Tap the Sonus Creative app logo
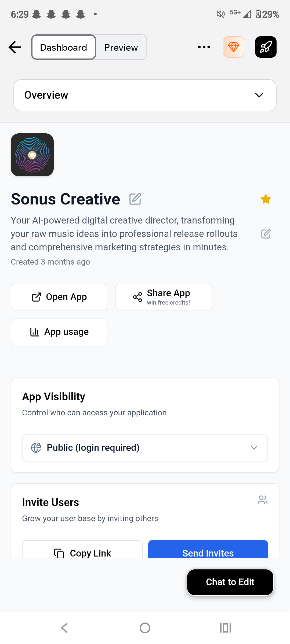 (x=32, y=155)
